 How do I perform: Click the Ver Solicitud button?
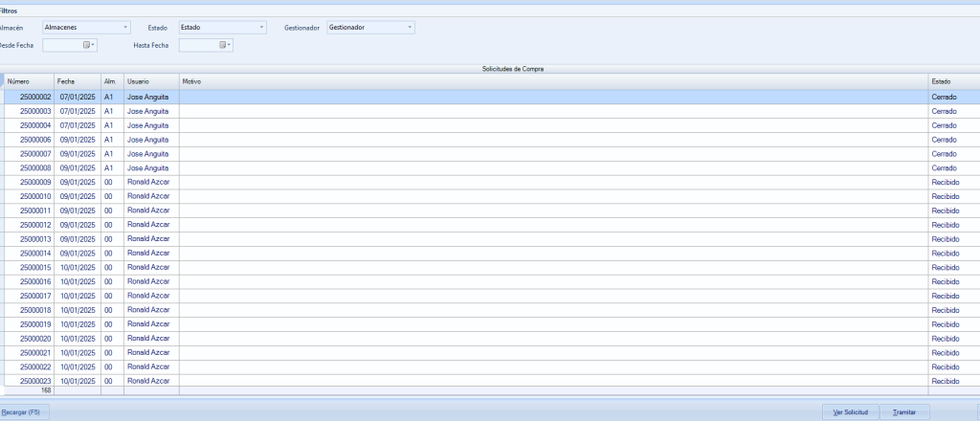coord(850,411)
